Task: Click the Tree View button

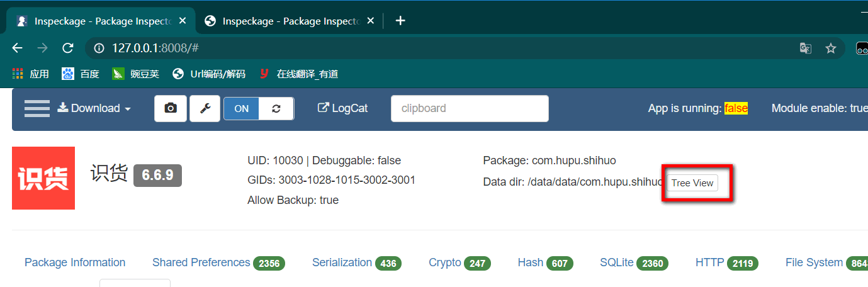Action: (692, 183)
